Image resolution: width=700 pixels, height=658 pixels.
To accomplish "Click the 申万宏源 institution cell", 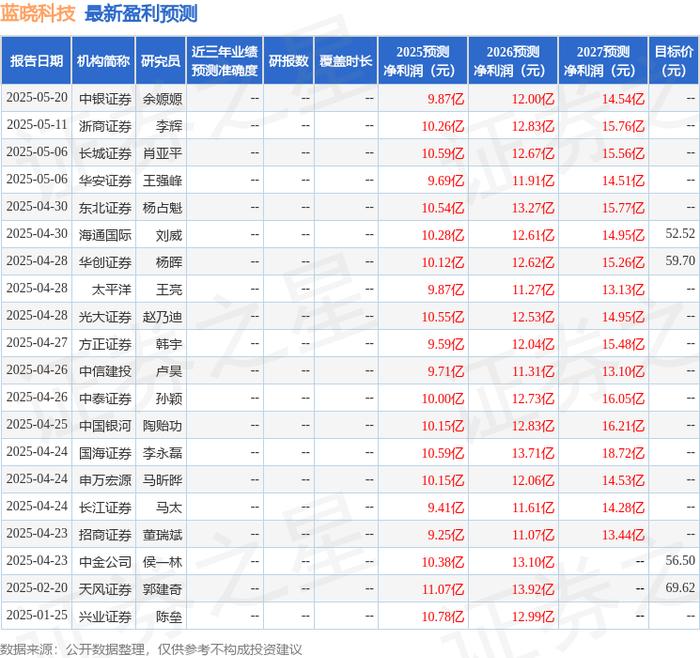I will [x=105, y=480].
